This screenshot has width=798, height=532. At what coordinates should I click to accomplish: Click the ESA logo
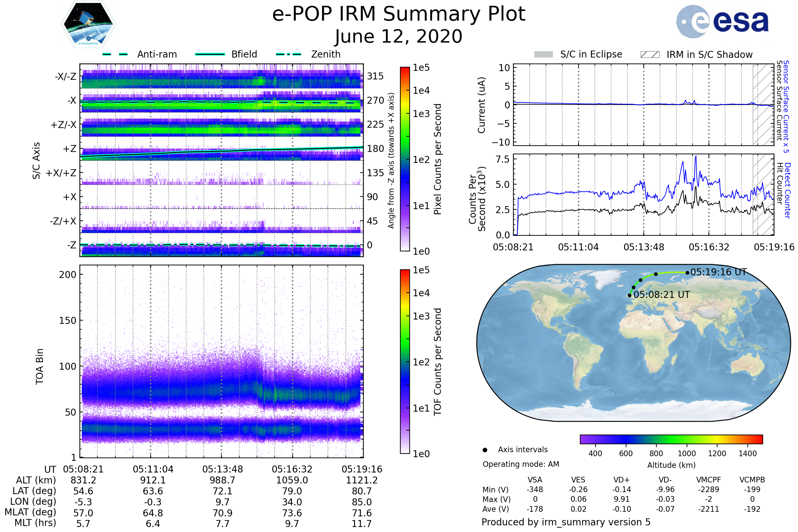click(722, 22)
